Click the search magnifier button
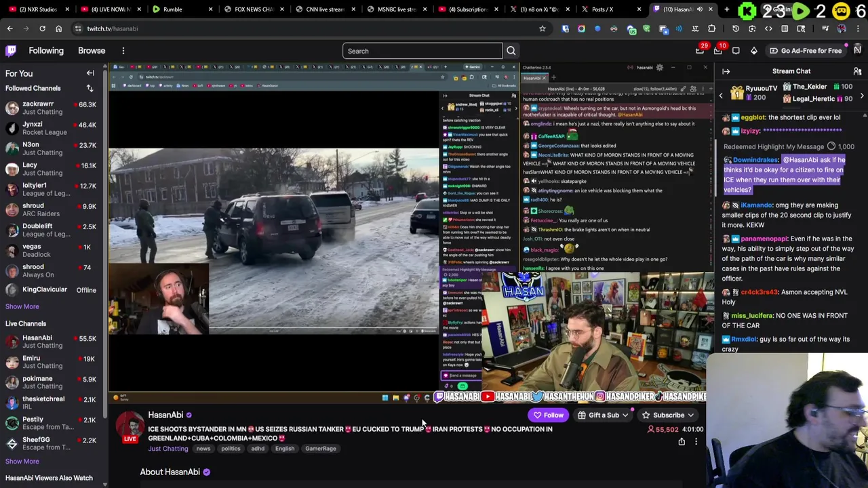The width and height of the screenshot is (868, 488). click(x=511, y=51)
